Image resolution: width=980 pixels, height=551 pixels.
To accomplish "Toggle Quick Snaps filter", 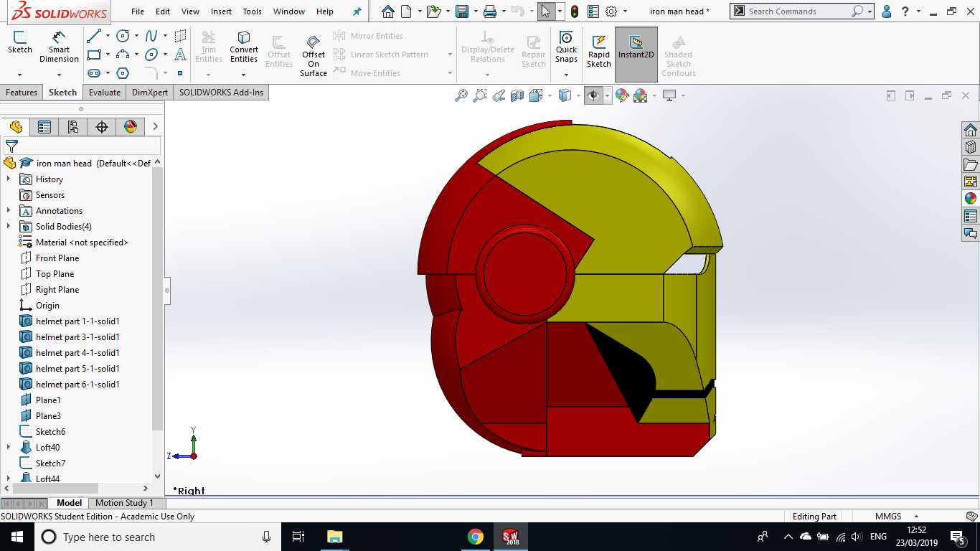I will pos(566,47).
